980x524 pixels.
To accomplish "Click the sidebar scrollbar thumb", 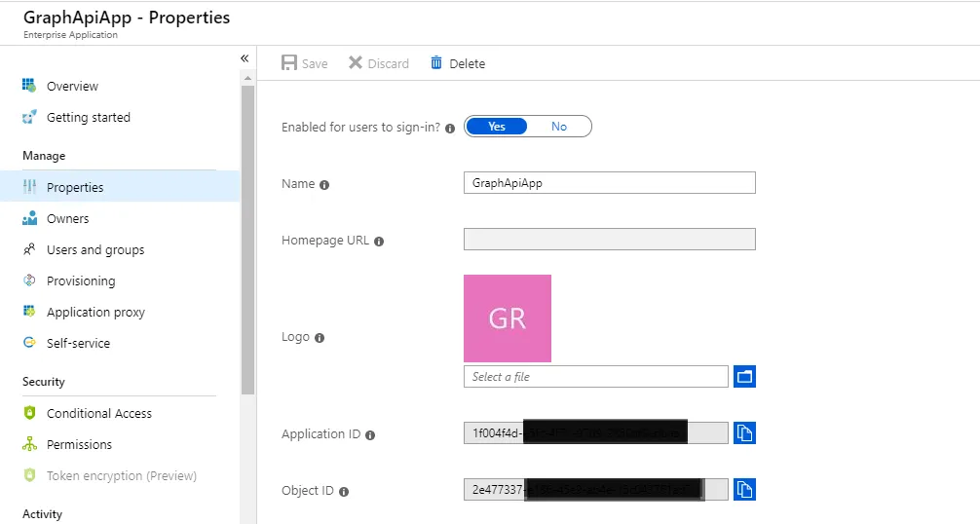I will click(x=247, y=240).
